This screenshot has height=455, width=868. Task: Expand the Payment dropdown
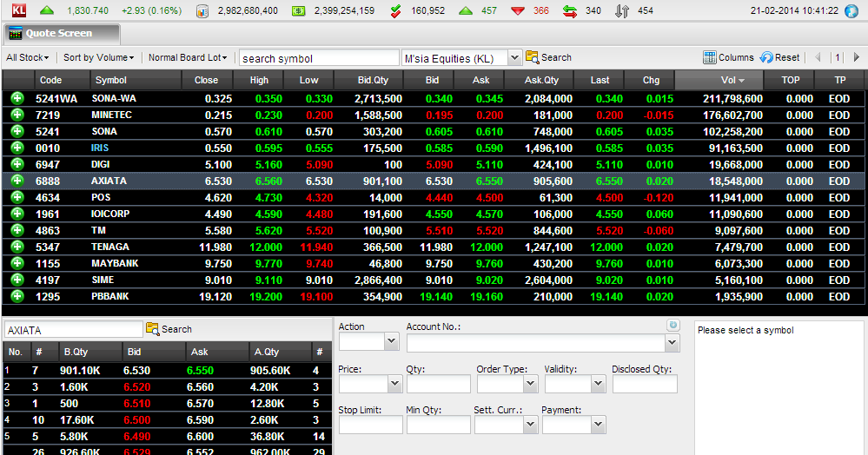pyautogui.click(x=599, y=425)
